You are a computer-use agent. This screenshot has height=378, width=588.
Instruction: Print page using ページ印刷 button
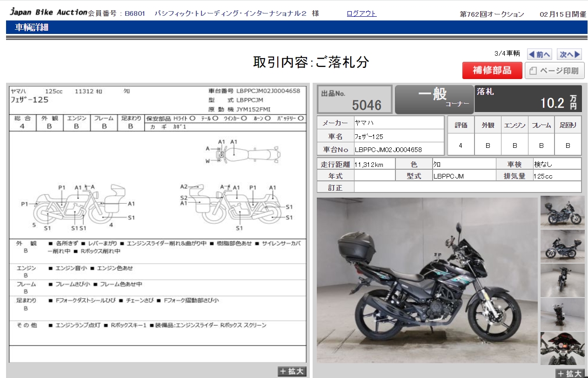[555, 71]
